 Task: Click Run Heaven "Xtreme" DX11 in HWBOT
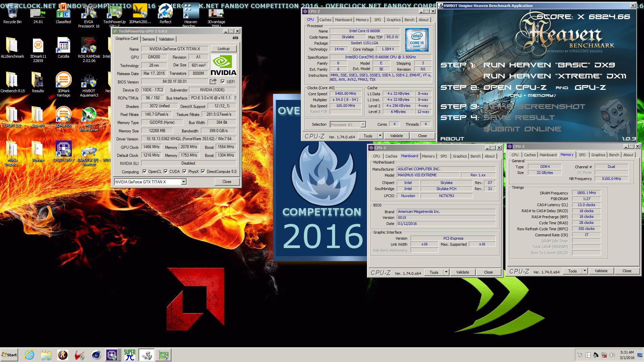555,76
